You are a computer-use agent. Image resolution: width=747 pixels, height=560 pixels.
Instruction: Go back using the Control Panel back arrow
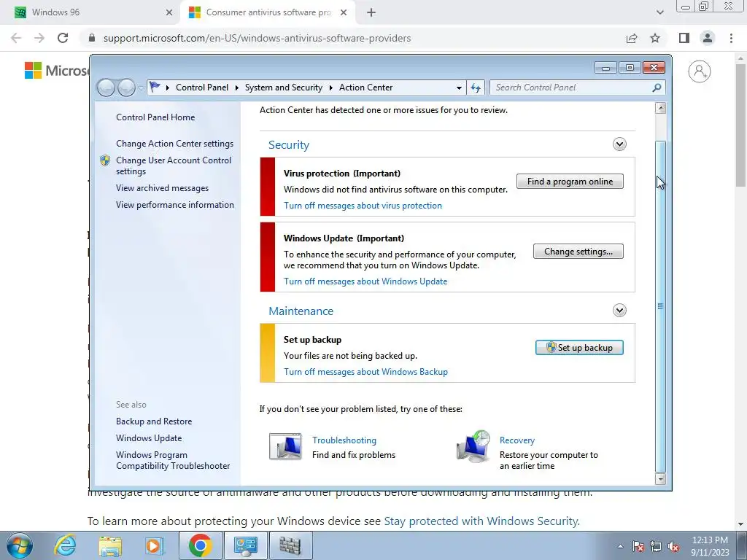[106, 87]
